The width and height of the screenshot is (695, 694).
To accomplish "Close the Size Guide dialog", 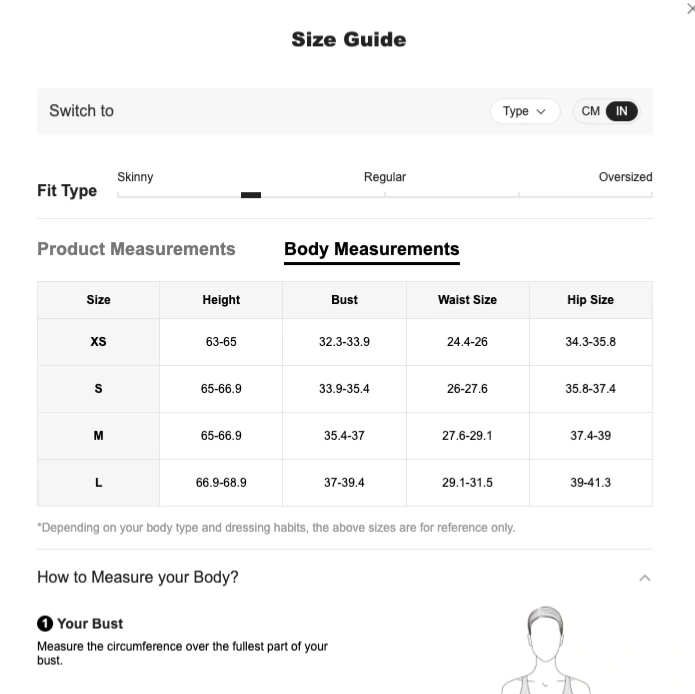I will coord(691,8).
